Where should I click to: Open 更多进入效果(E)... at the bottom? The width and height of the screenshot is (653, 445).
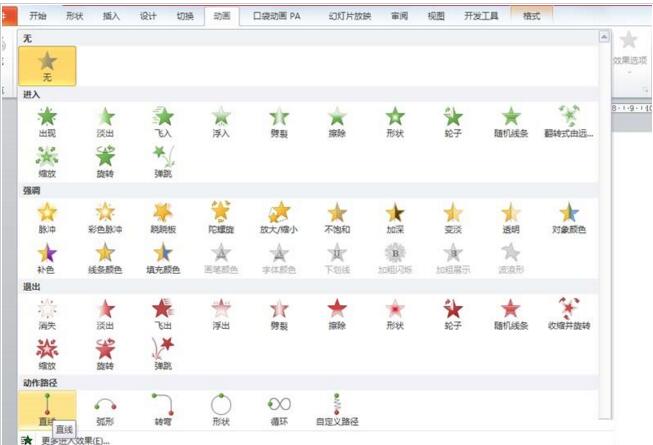click(75, 440)
